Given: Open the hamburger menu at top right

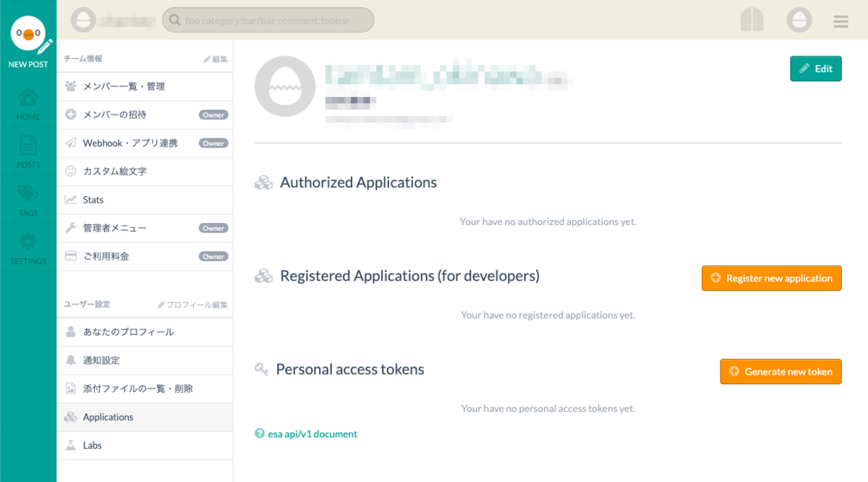Looking at the screenshot, I should (841, 22).
